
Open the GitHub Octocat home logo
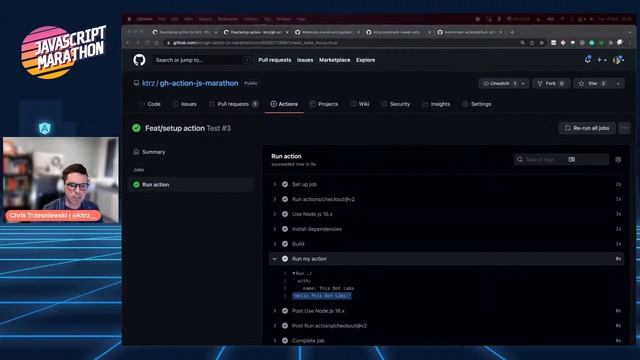139,60
